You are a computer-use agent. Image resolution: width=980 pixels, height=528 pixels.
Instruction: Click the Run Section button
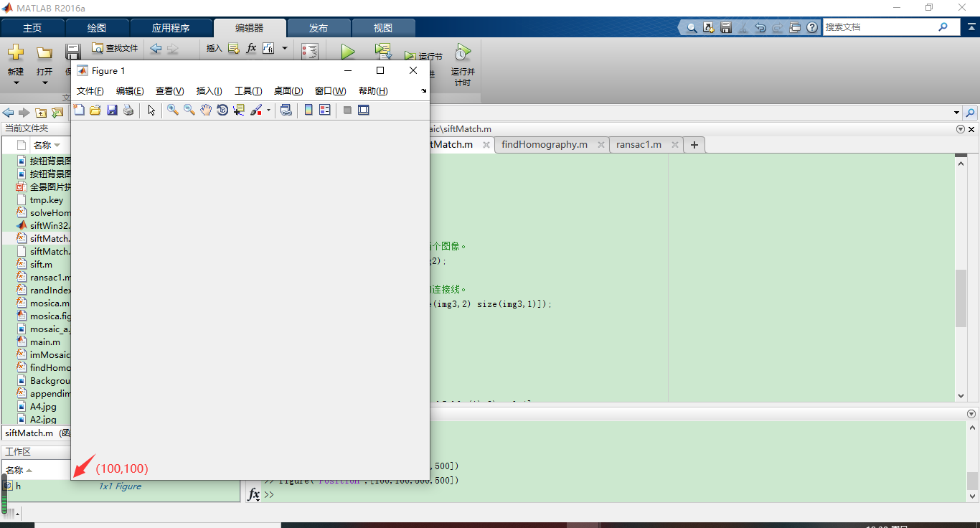[x=423, y=56]
